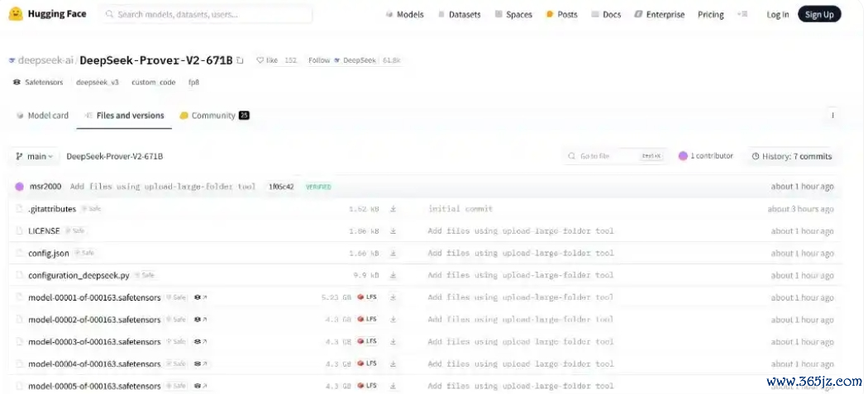Open the Spaces page

pos(513,15)
